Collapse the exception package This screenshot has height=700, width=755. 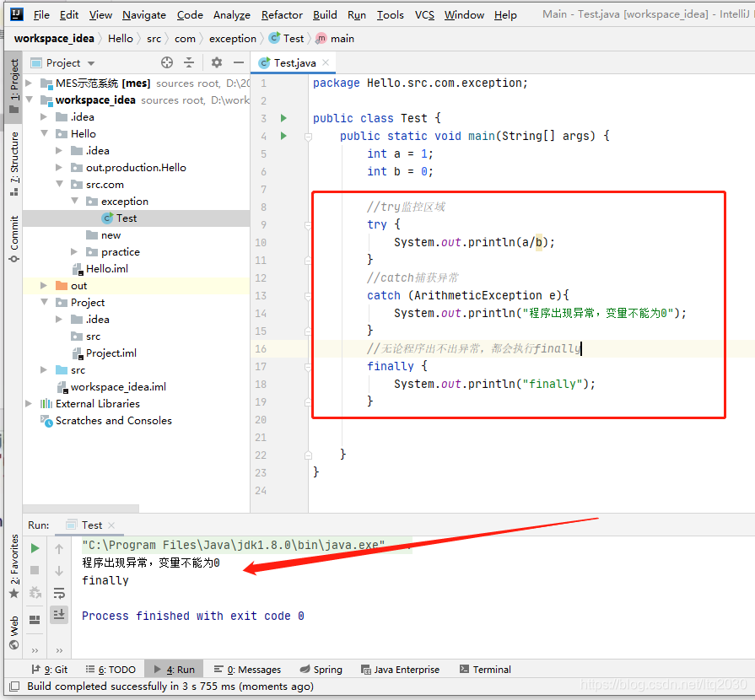point(74,201)
